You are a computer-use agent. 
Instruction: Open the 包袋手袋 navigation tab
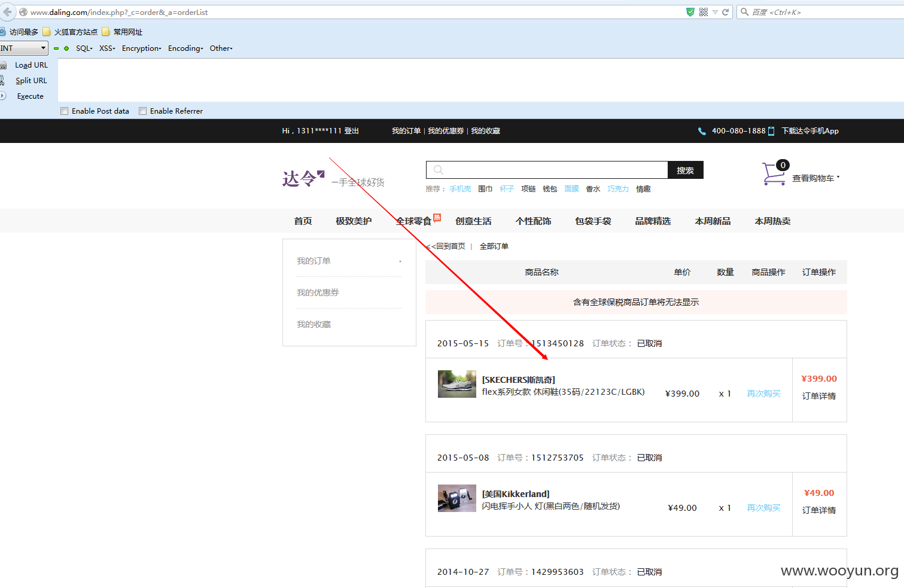pyautogui.click(x=593, y=221)
